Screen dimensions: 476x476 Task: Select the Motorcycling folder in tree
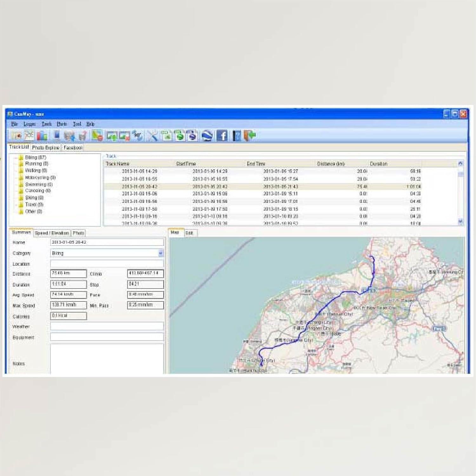(x=40, y=177)
